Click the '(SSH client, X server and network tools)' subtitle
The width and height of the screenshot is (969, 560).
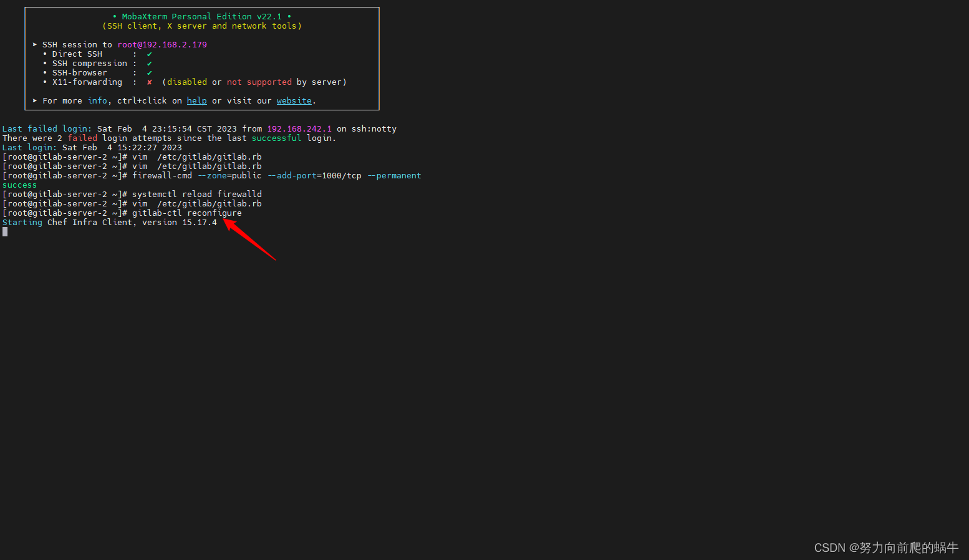coord(202,26)
